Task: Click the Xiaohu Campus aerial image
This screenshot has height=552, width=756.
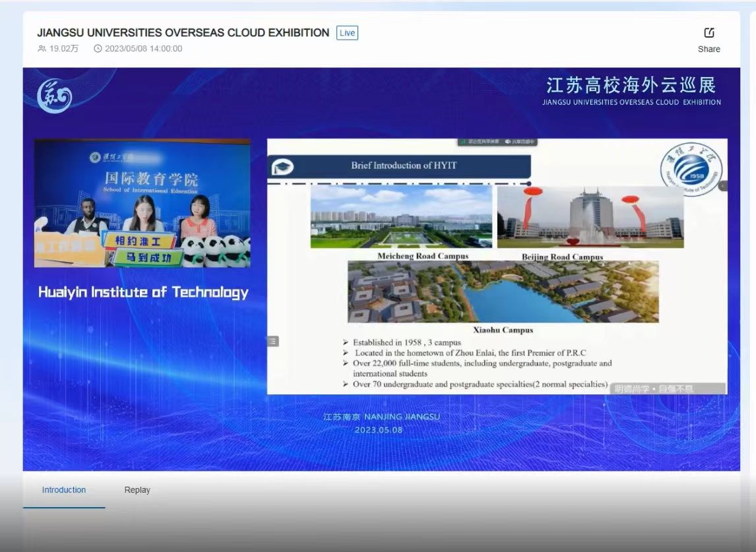Action: (503, 292)
